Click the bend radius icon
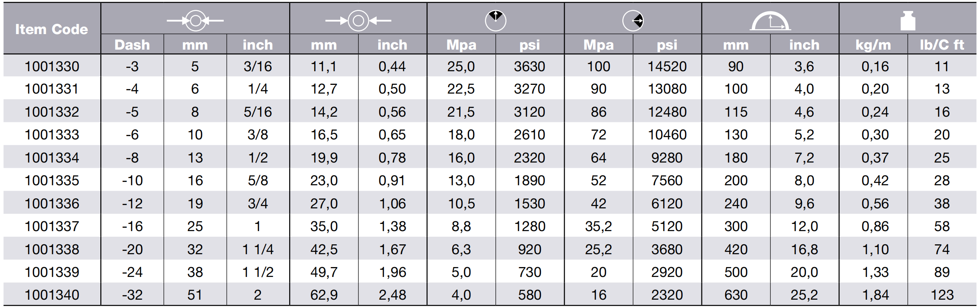Screen dimensions: 980x308 [x=770, y=21]
